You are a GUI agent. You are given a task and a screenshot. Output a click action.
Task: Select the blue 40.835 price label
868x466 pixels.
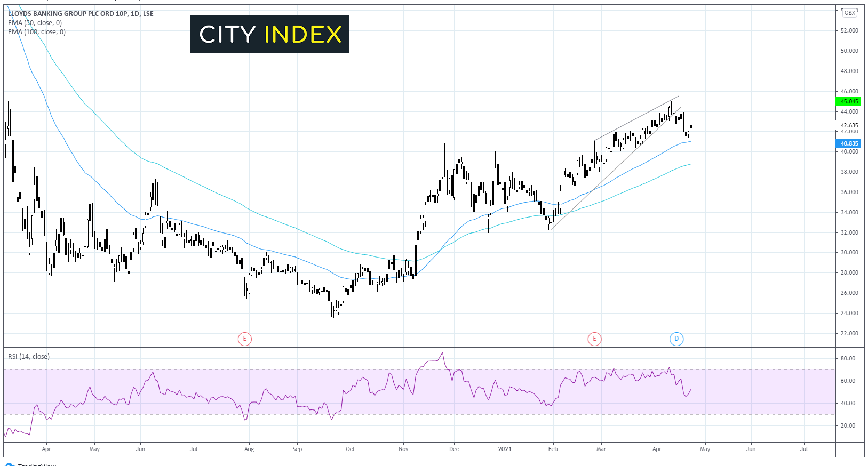[x=849, y=143]
